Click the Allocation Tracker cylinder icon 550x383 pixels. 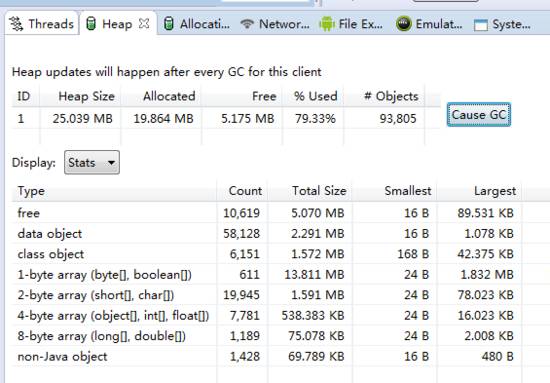pos(169,24)
